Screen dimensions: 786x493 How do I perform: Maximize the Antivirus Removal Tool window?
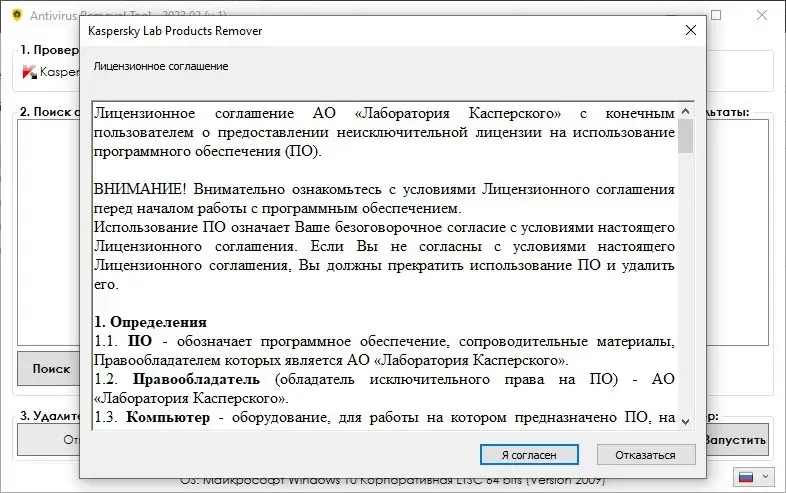tap(716, 15)
